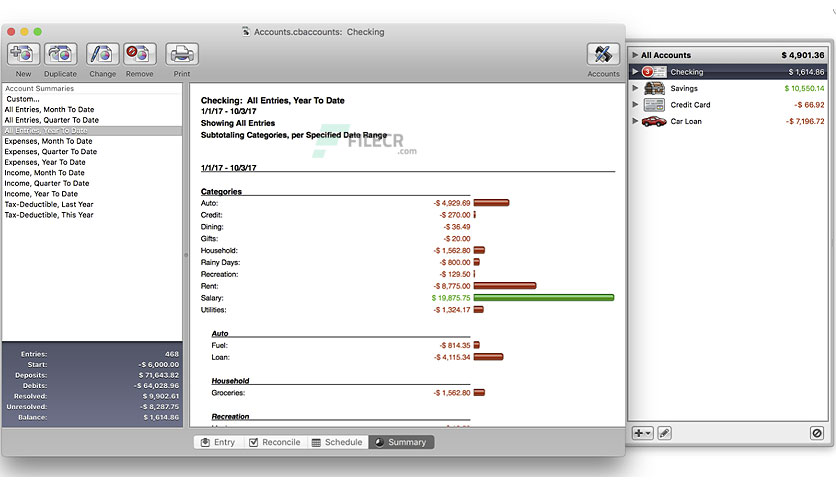
Task: Expand the Car Loan account triangle
Action: click(x=635, y=121)
